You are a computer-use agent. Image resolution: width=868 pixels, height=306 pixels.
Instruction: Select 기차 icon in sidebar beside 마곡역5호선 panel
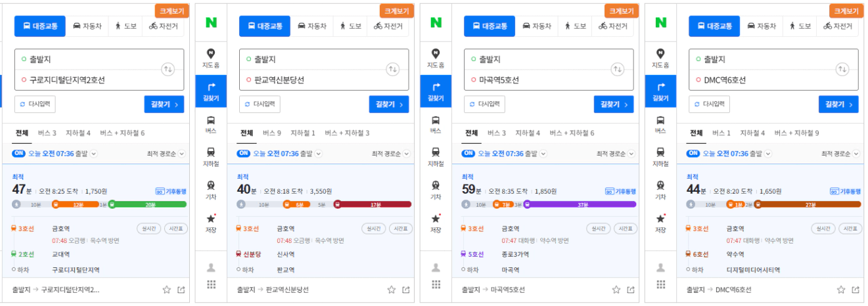(x=436, y=190)
